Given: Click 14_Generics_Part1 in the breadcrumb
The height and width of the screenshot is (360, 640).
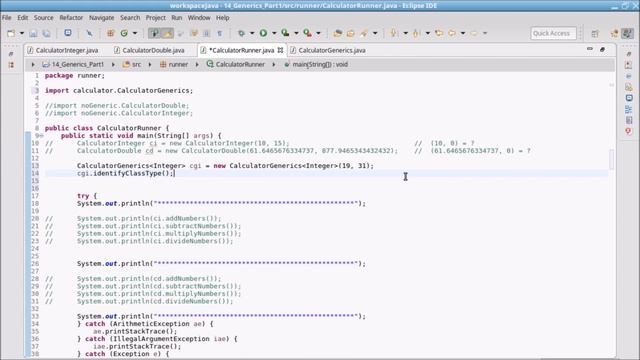Looking at the screenshot, I should (73, 64).
